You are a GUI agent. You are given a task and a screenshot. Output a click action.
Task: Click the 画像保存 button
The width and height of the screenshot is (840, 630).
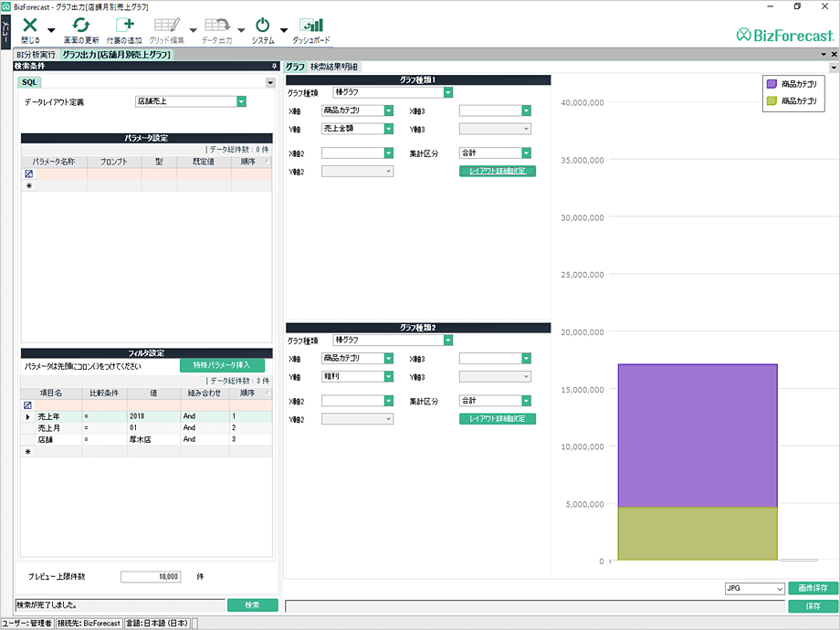coord(813,588)
